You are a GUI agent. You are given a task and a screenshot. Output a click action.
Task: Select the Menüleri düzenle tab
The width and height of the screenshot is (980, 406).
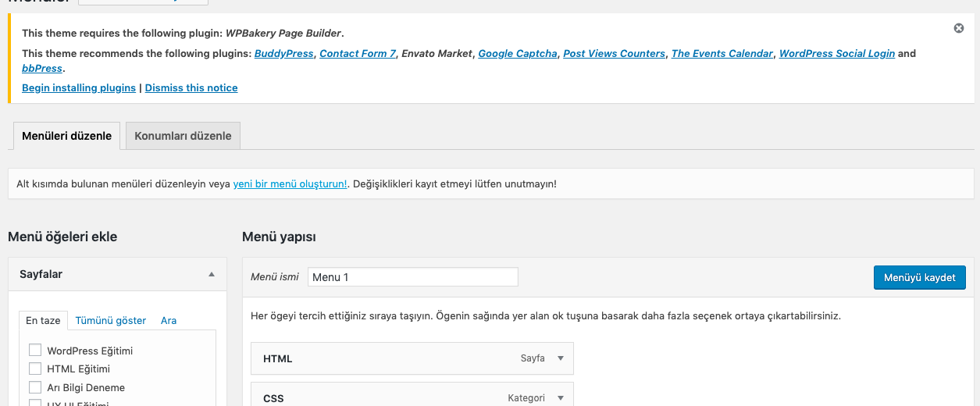(66, 136)
